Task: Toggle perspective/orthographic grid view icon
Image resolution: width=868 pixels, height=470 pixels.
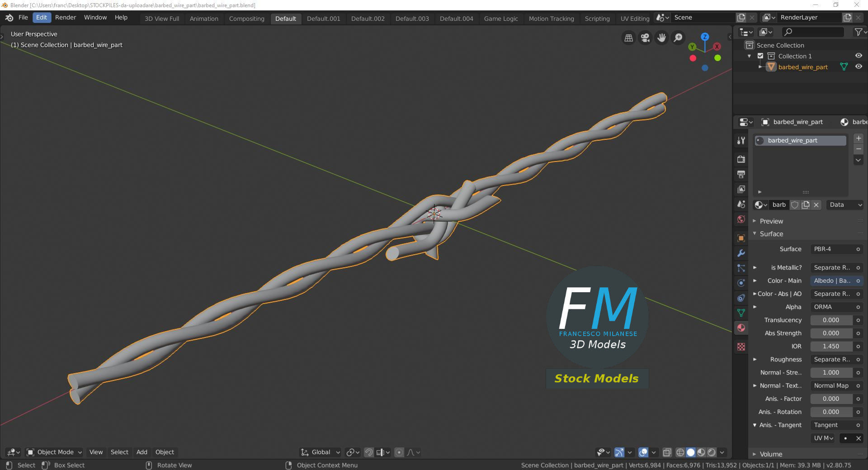Action: [x=628, y=38]
